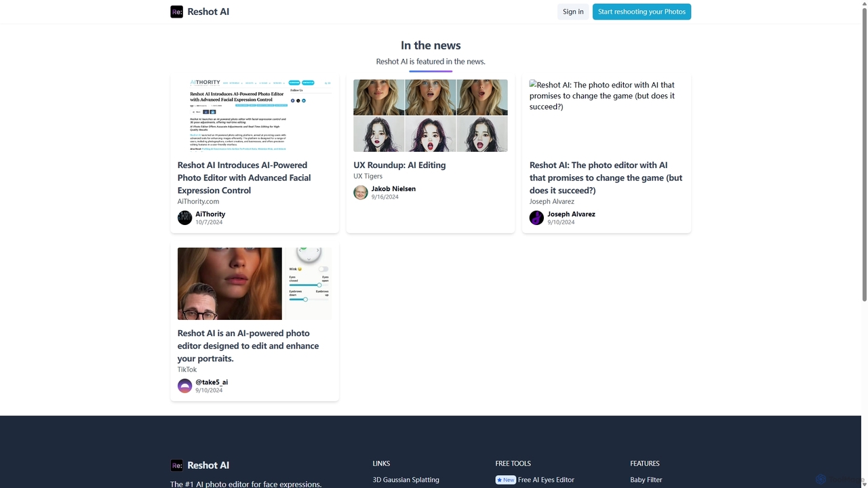Image resolution: width=868 pixels, height=488 pixels.
Task: Click the @take5_ai avatar icon
Action: point(184,386)
